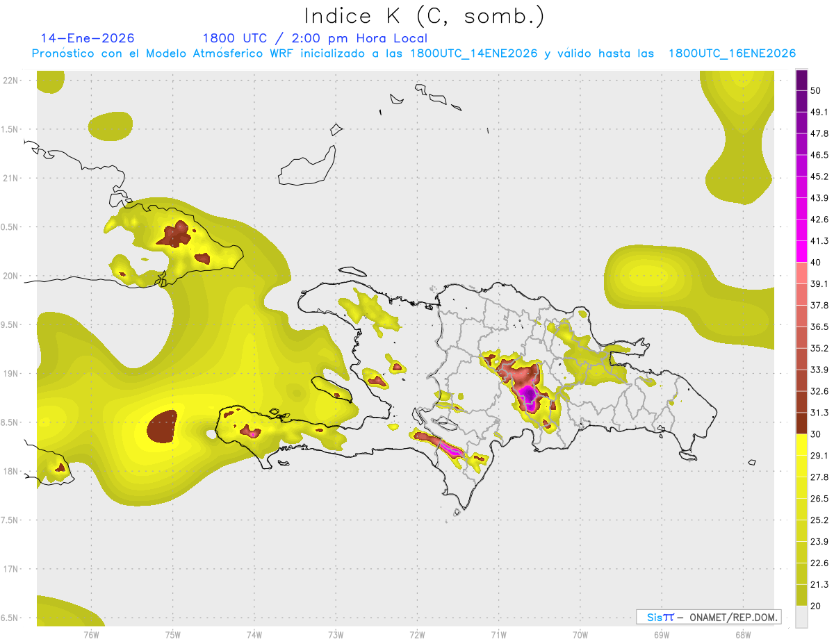Click colorbar label "42.6"
The width and height of the screenshot is (834, 644).
819,220
